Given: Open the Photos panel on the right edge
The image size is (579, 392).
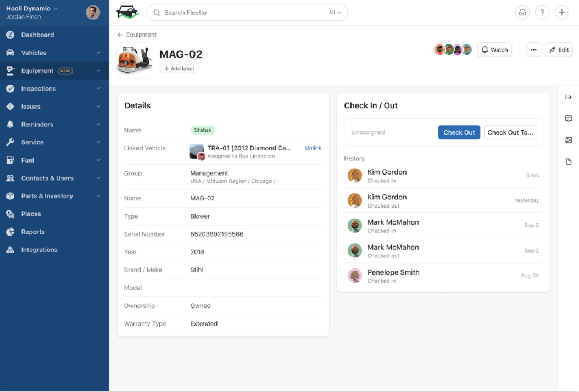Looking at the screenshot, I should [x=569, y=140].
